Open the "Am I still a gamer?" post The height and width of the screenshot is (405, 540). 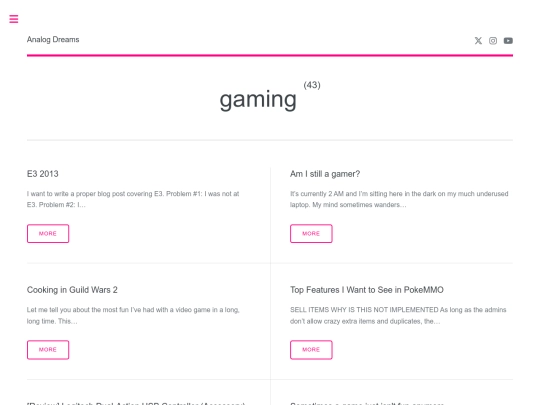pyautogui.click(x=325, y=174)
